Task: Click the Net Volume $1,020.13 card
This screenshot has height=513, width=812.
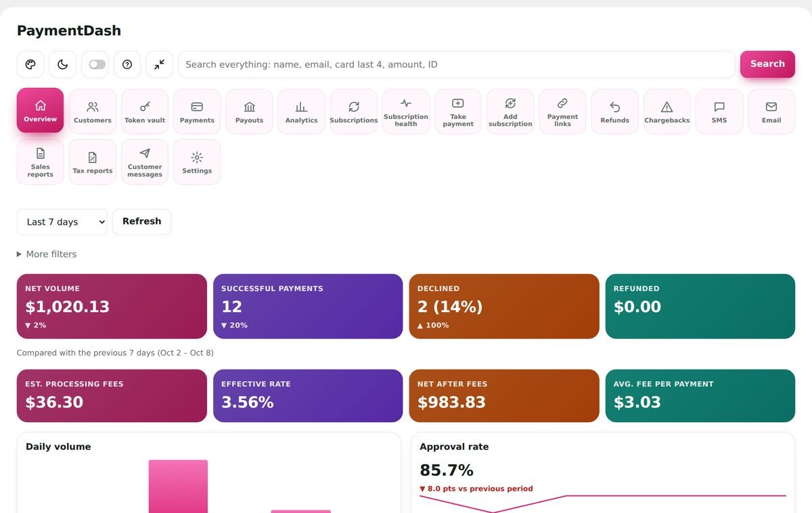Action: [112, 306]
